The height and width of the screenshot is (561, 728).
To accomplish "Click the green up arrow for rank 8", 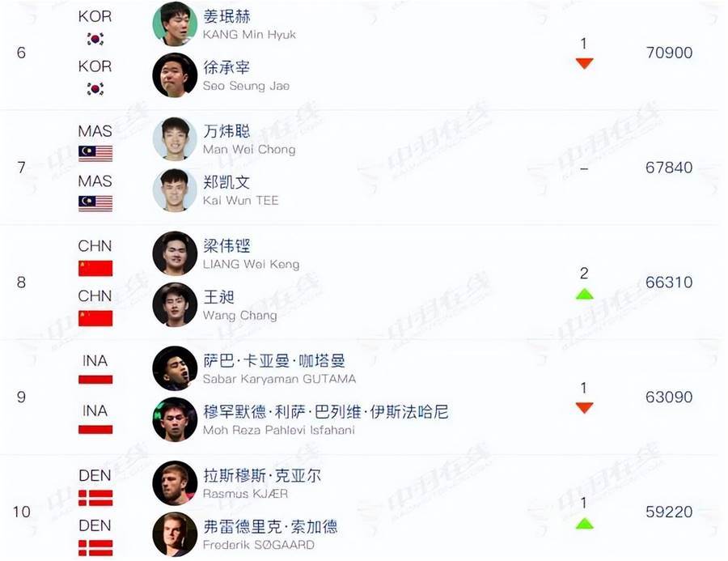I will pos(584,293).
